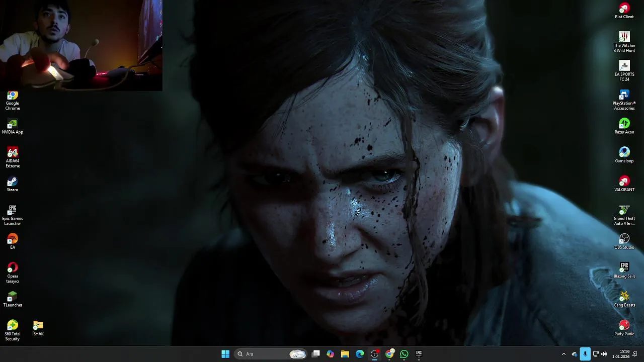Image resolution: width=644 pixels, height=362 pixels.
Task: Open Epic Games from the taskbar
Action: click(x=419, y=354)
